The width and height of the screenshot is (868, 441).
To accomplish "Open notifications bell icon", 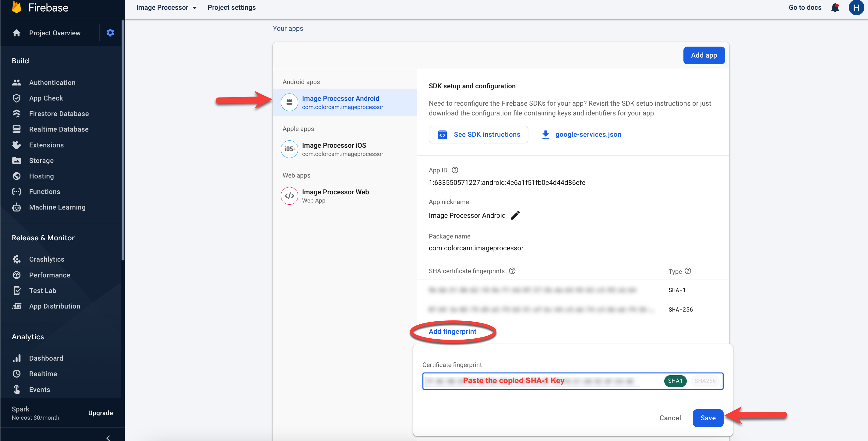I will tap(835, 7).
